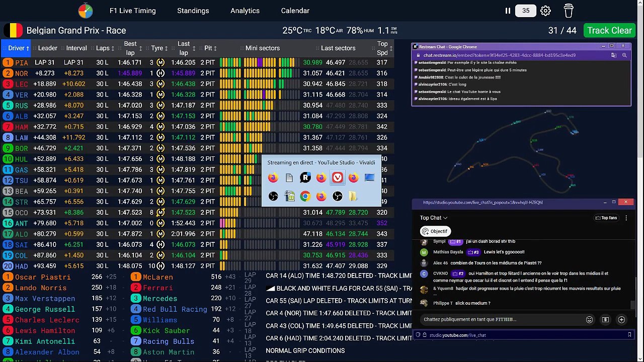Click the Top fans button
This screenshot has width=644, height=362.
[606, 218]
